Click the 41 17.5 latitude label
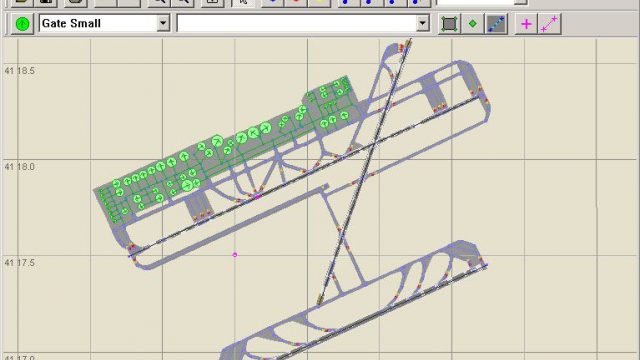The image size is (640, 360). pyautogui.click(x=20, y=263)
